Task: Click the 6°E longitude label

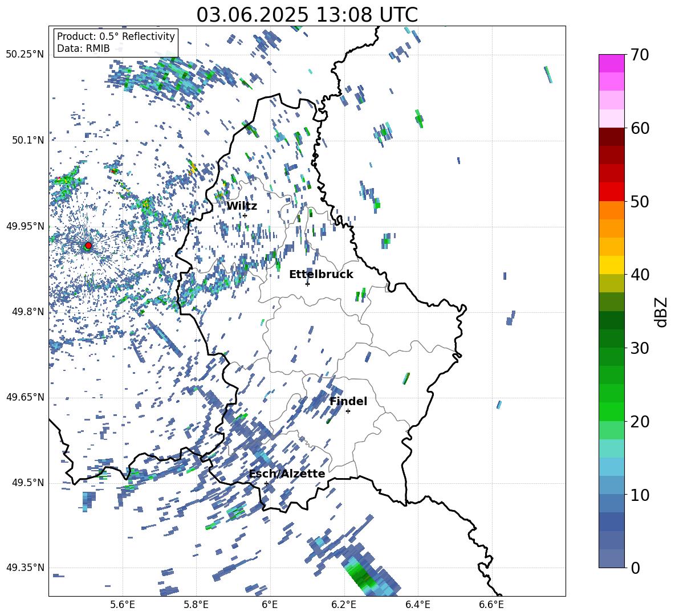Action: click(270, 605)
